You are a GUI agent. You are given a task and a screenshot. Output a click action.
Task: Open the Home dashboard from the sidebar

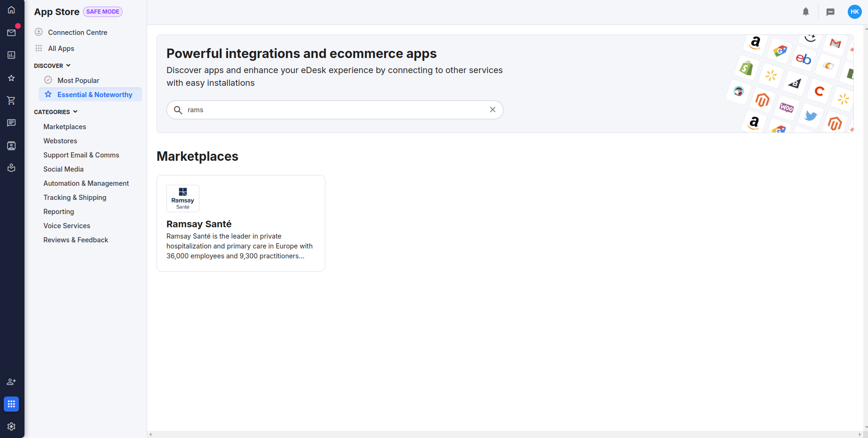pos(11,9)
